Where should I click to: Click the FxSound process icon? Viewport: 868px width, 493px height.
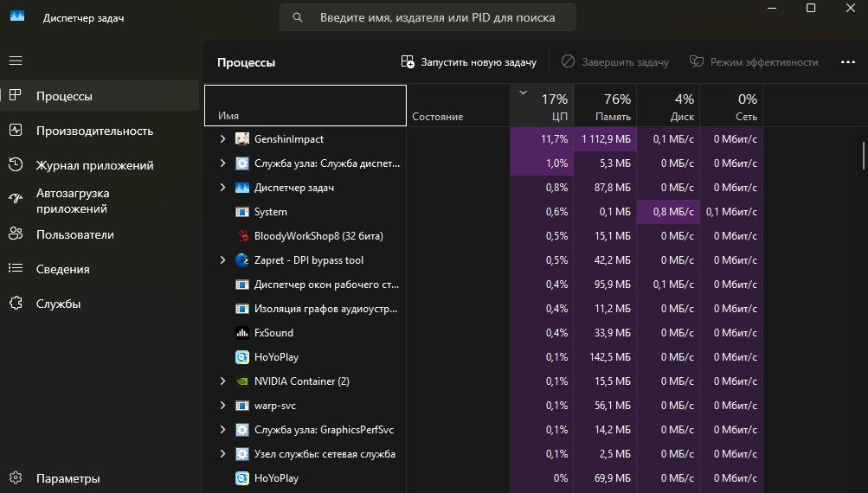click(242, 332)
